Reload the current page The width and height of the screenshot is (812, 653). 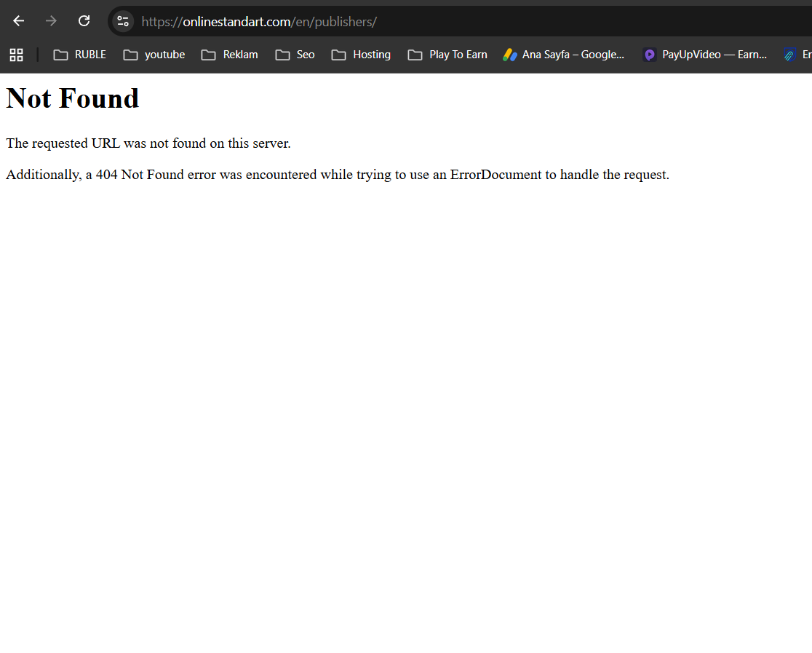[x=84, y=21]
